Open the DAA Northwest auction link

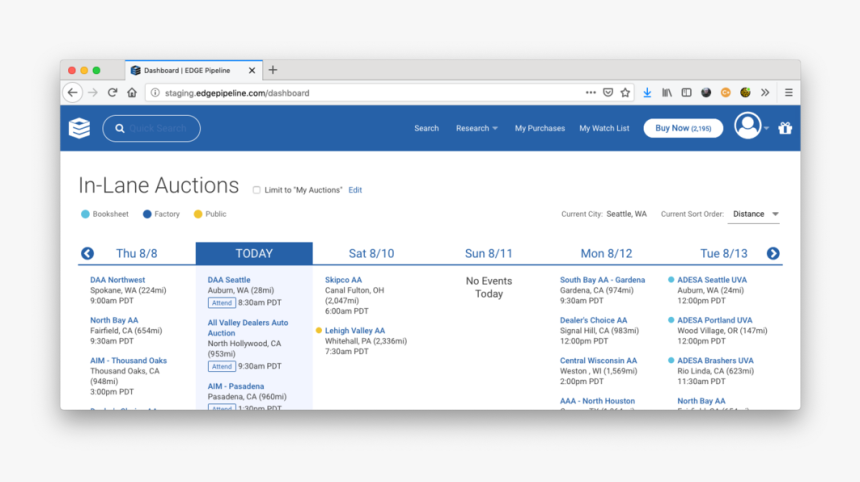[x=117, y=280]
